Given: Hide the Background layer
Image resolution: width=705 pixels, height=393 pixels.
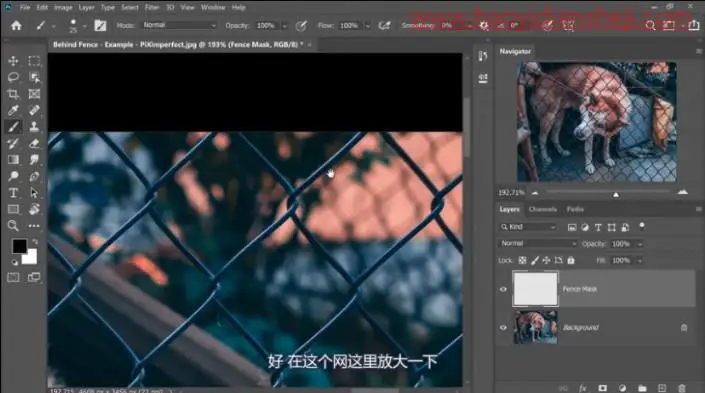Looking at the screenshot, I should (503, 328).
